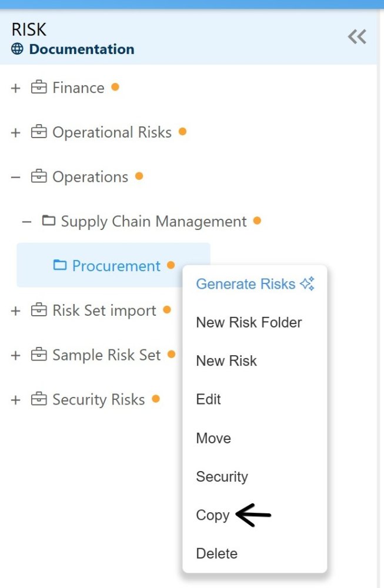Select the Move menu option
The image size is (384, 588).
[213, 438]
